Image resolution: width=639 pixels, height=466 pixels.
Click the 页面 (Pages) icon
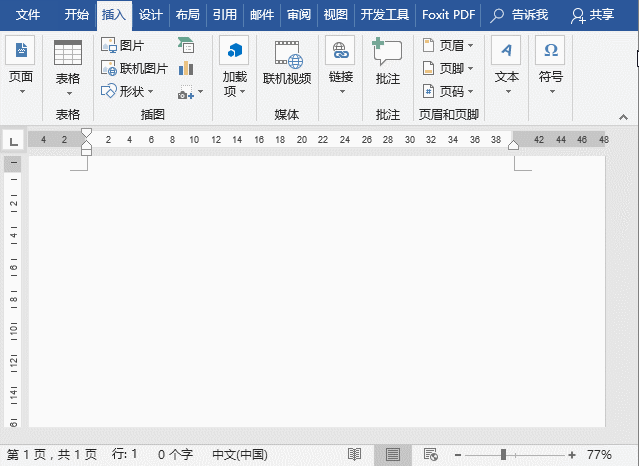[x=20, y=52]
